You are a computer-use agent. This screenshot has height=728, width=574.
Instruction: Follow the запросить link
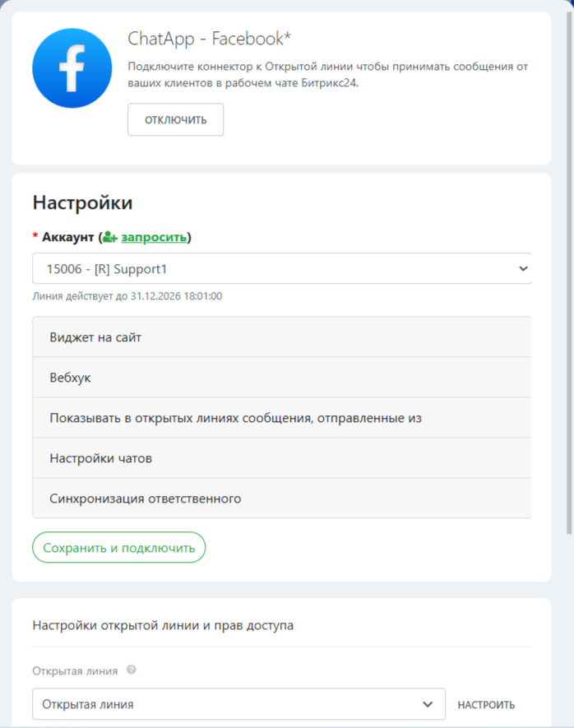coord(154,238)
